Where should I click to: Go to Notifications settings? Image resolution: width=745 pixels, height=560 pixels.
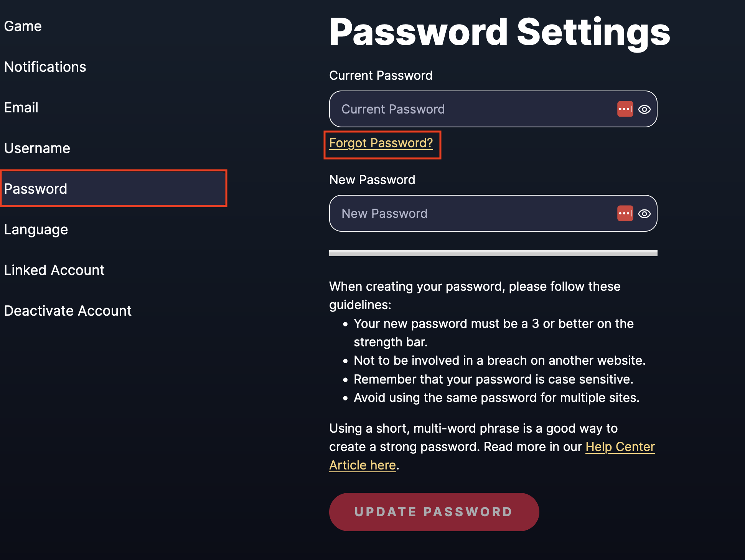[x=45, y=67]
